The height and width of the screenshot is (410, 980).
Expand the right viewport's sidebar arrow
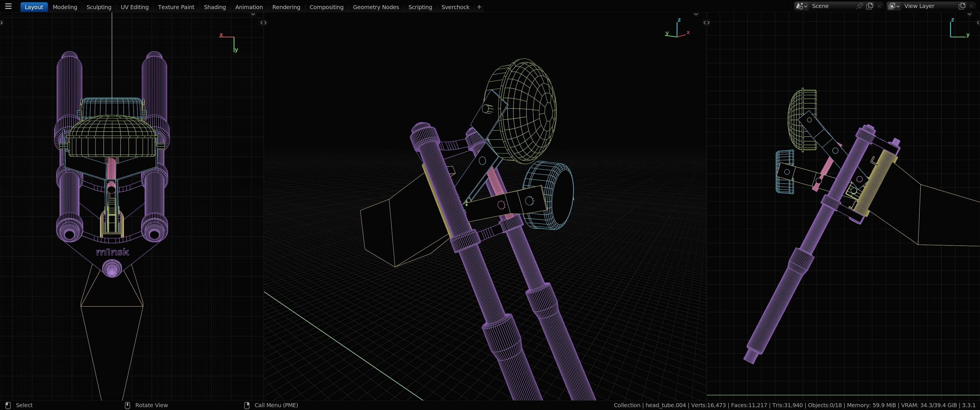click(978, 23)
